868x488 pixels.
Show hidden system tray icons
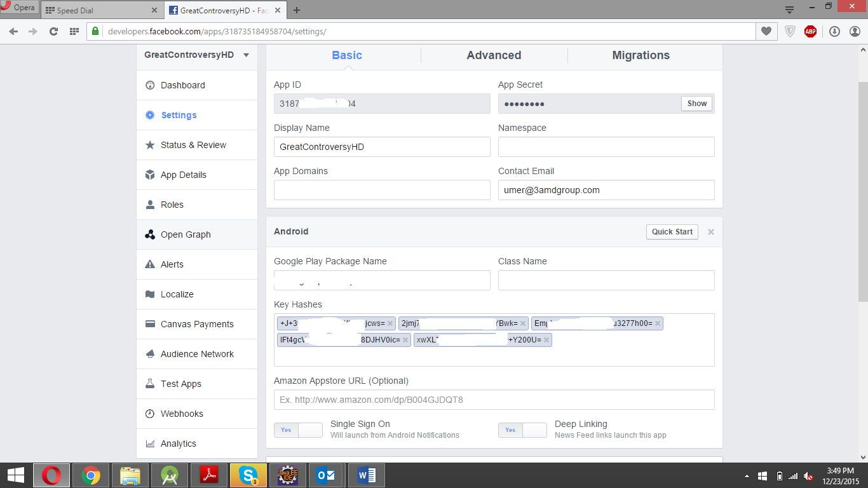pos(747,476)
